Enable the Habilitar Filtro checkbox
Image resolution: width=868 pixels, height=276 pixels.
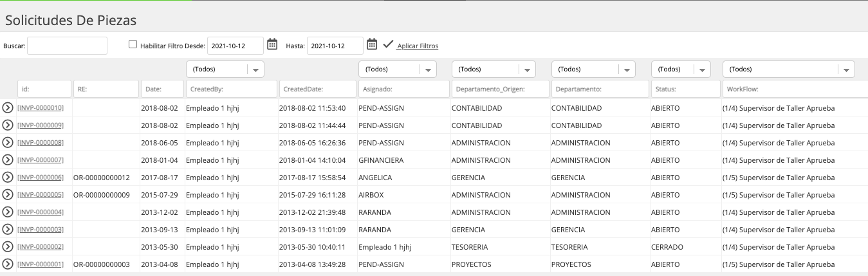(x=133, y=44)
